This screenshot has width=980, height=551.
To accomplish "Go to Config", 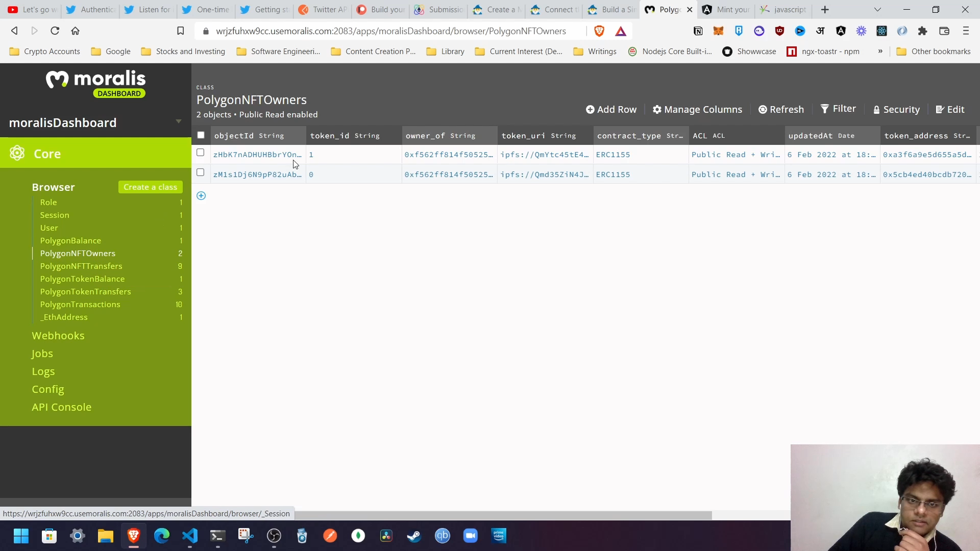I will 47,389.
